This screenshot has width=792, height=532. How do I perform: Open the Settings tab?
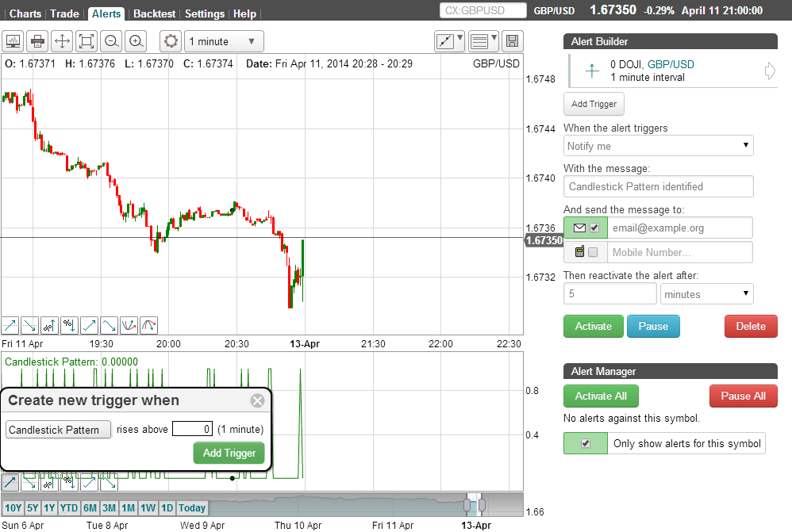pos(205,13)
